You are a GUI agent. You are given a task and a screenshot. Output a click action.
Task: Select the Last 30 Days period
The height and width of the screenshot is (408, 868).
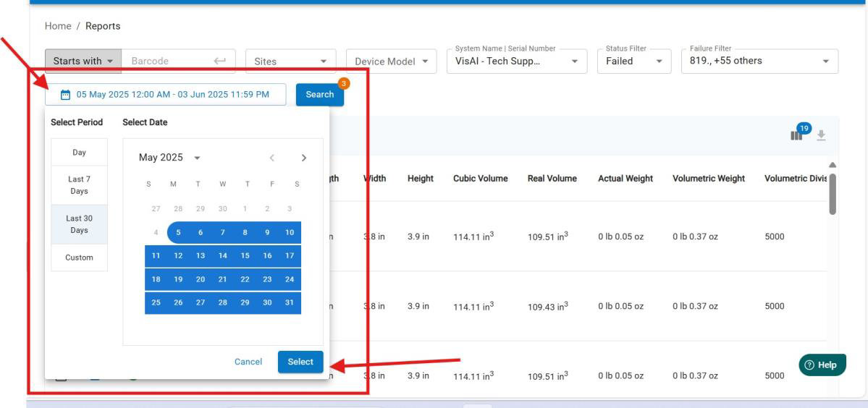coord(79,224)
